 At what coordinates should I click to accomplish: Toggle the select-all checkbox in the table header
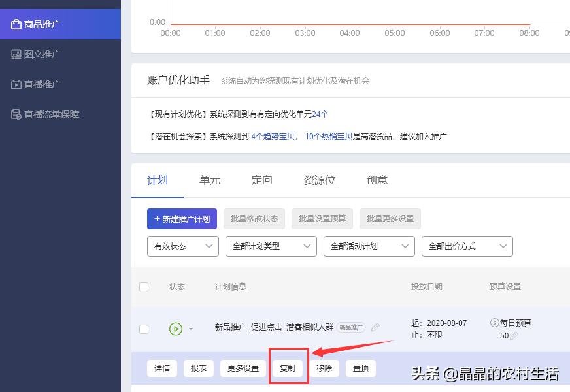coord(144,287)
